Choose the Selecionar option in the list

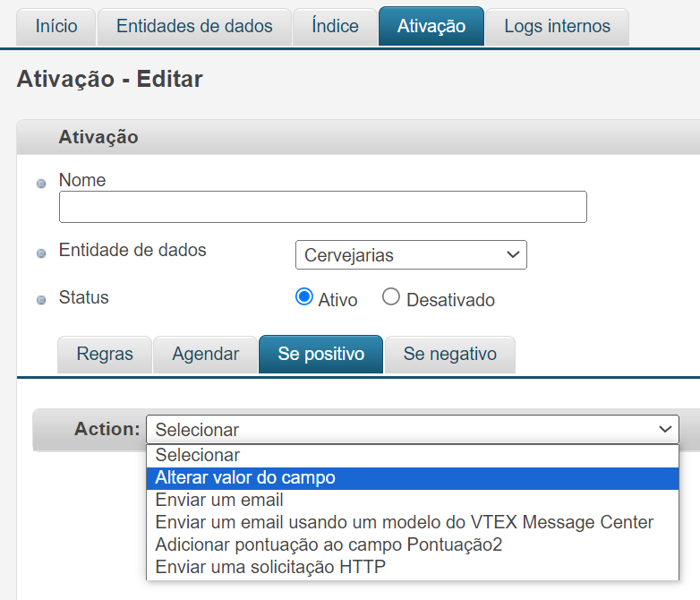[197, 455]
